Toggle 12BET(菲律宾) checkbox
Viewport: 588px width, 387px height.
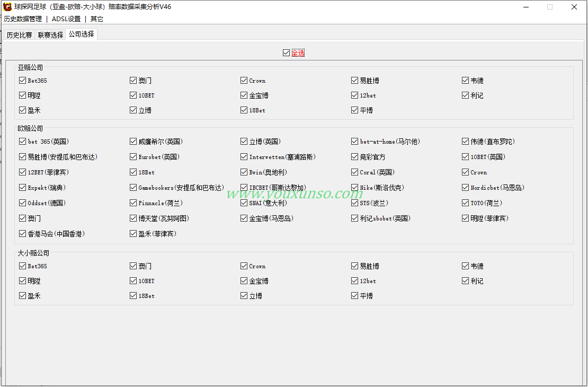tap(22, 172)
